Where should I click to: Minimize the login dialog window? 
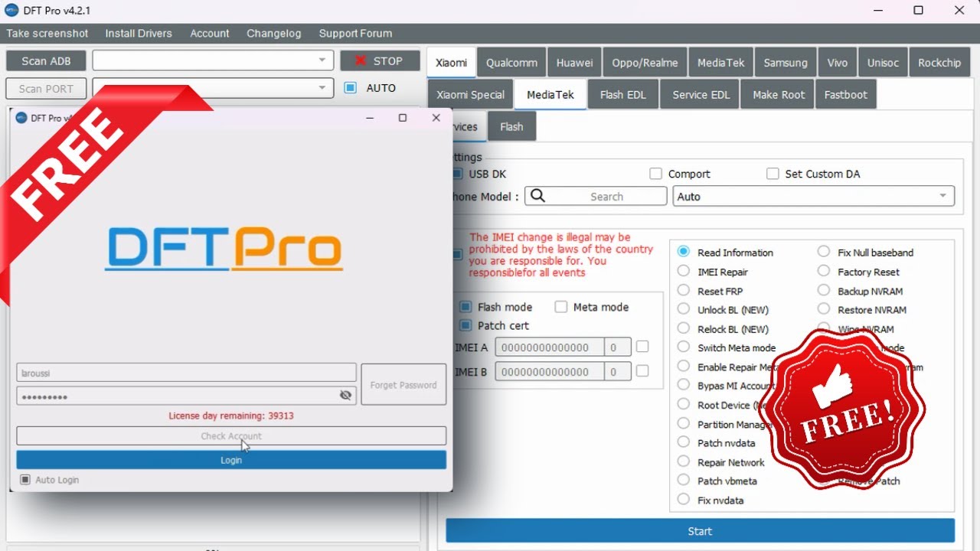370,118
